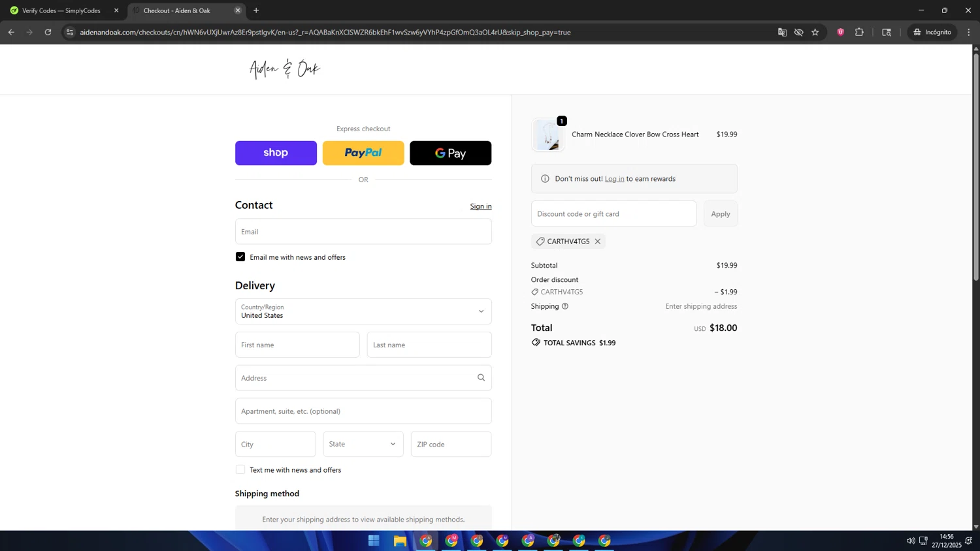Remove the CARTHV4TG5 discount code
Viewport: 980px width, 551px height.
(598, 242)
